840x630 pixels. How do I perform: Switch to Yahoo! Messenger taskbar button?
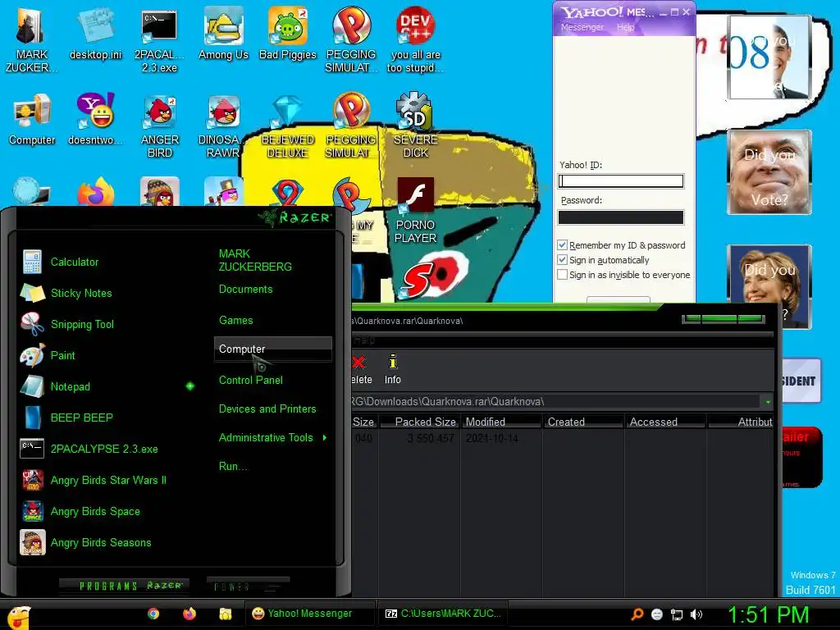click(309, 614)
